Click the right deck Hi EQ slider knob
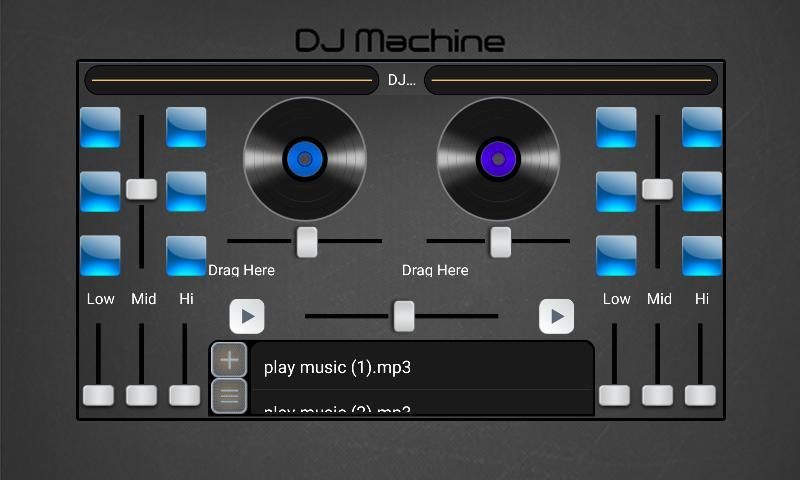 [x=701, y=395]
